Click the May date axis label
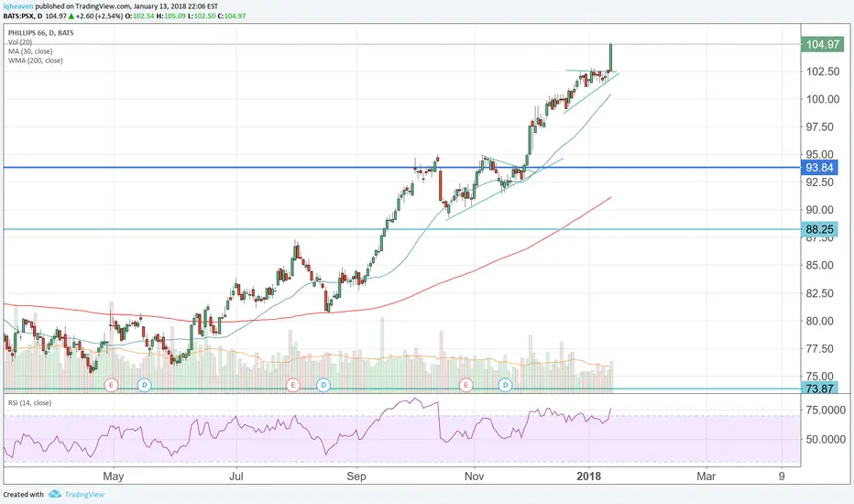Screen dimensions: 854x504 click(x=114, y=477)
